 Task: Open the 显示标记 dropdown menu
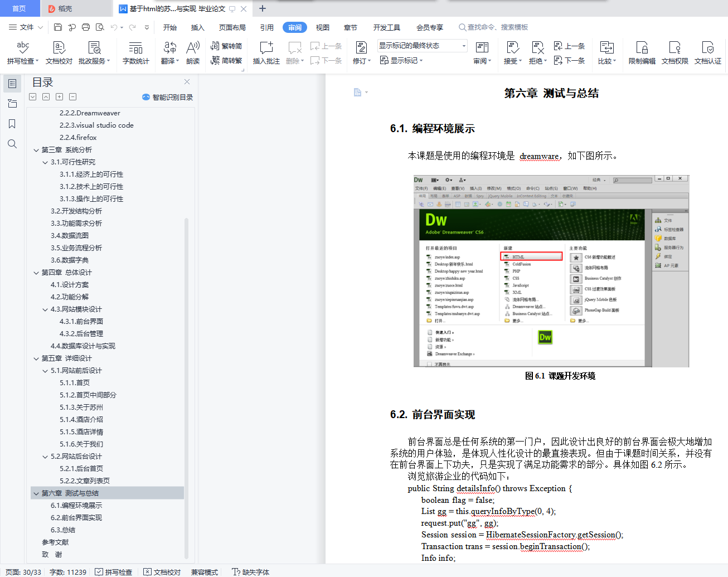pos(401,60)
